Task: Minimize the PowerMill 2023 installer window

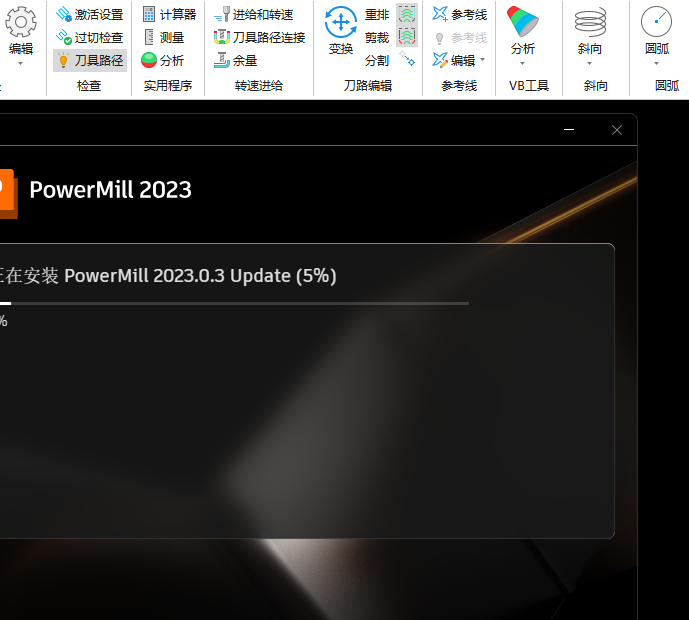Action: [569, 130]
